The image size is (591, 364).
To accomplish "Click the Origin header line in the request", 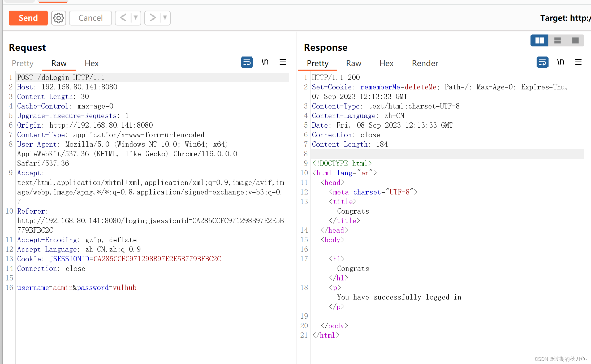I will tap(85, 125).
